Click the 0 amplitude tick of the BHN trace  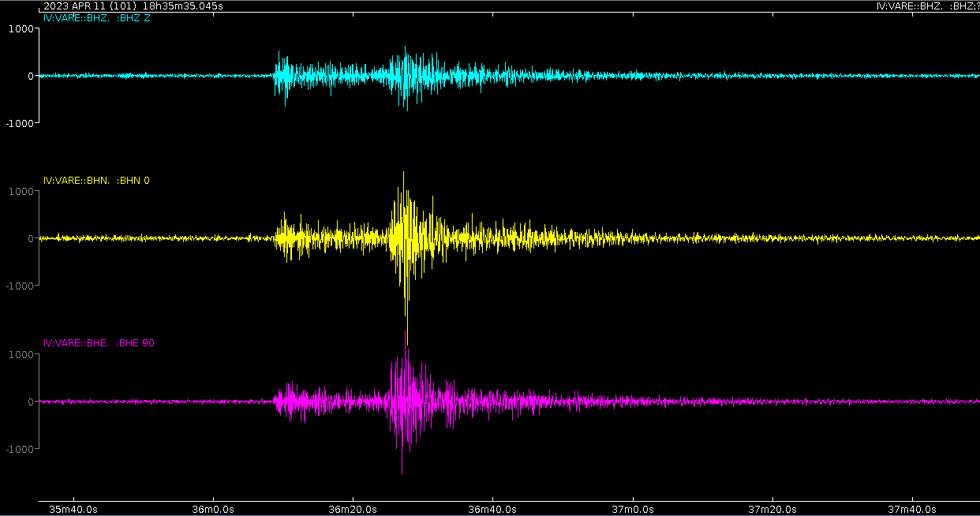pos(30,238)
